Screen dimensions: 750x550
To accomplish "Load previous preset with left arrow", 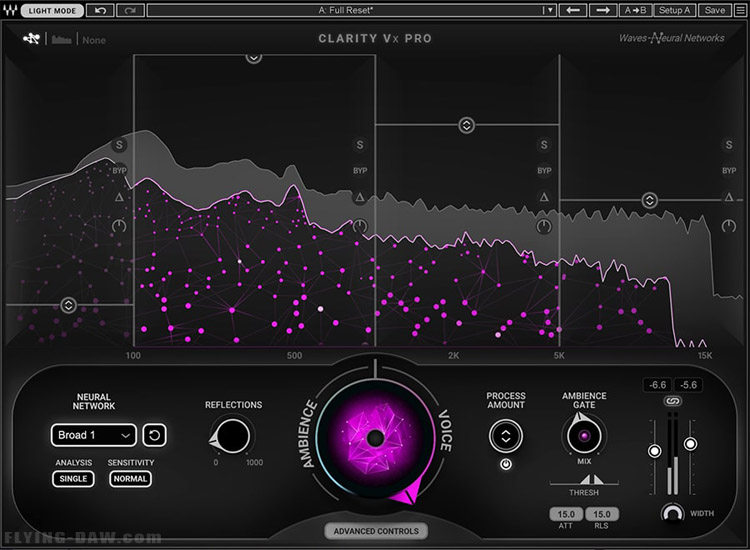I will 573,10.
